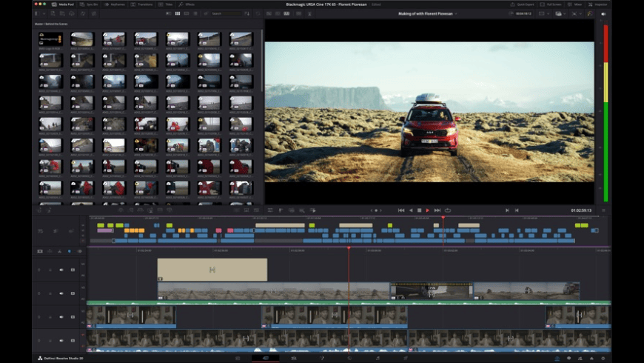Viewport: 644px width, 363px height.
Task: Open the Transitions panel
Action: [x=141, y=4]
